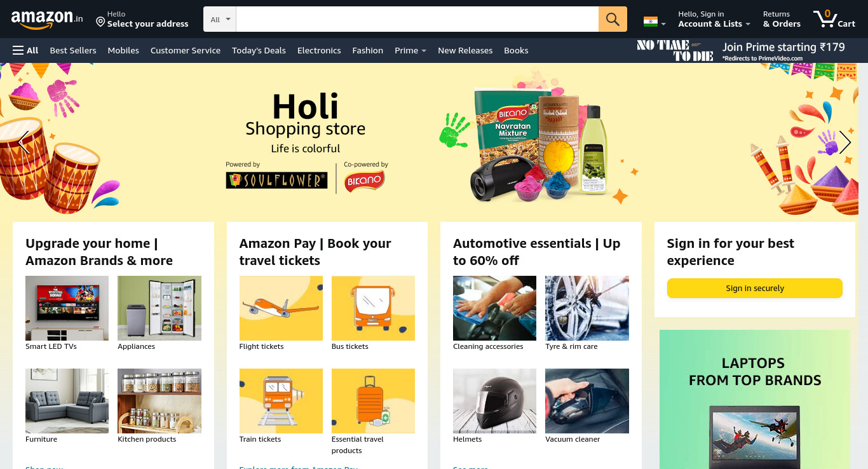Show the previous hero banner slide

[24, 142]
